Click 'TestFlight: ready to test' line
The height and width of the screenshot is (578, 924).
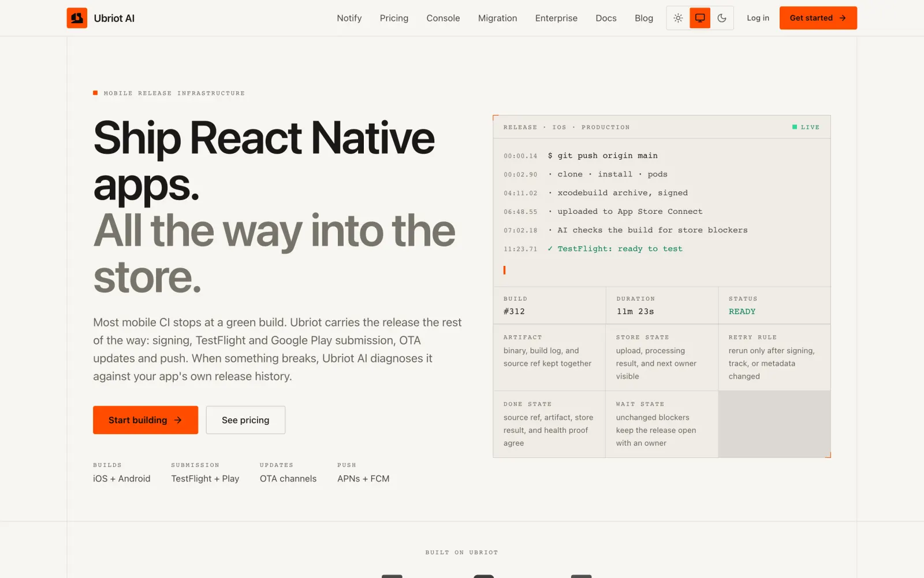[615, 249]
